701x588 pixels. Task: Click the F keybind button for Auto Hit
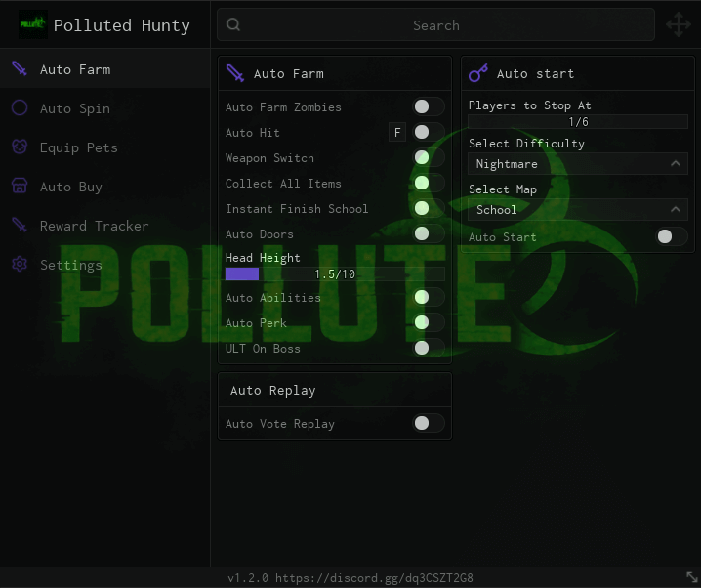click(x=397, y=133)
